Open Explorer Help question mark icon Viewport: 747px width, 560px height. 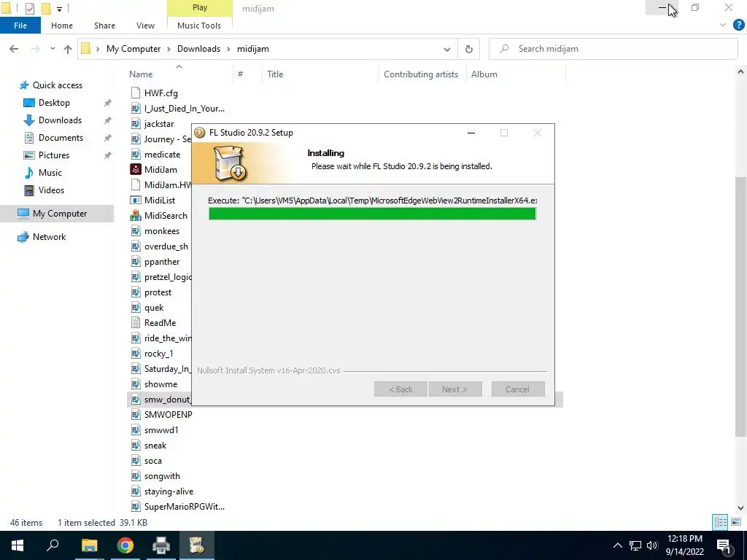(x=738, y=25)
